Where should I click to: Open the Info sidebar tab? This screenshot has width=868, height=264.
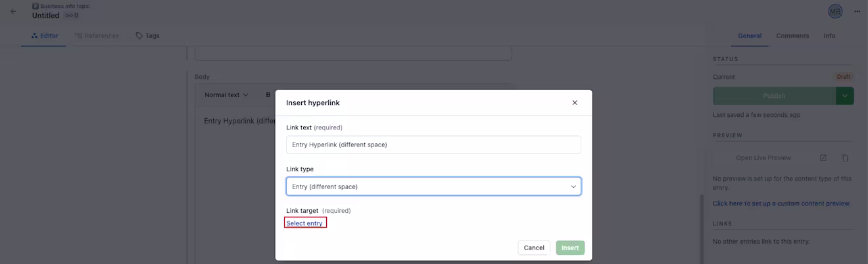[x=830, y=36]
